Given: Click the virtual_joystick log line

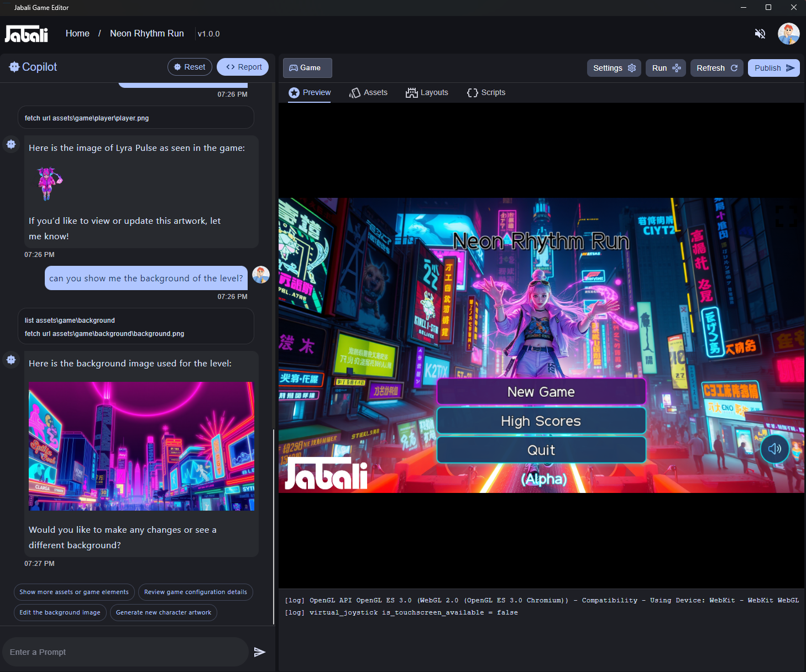Looking at the screenshot, I should [401, 612].
